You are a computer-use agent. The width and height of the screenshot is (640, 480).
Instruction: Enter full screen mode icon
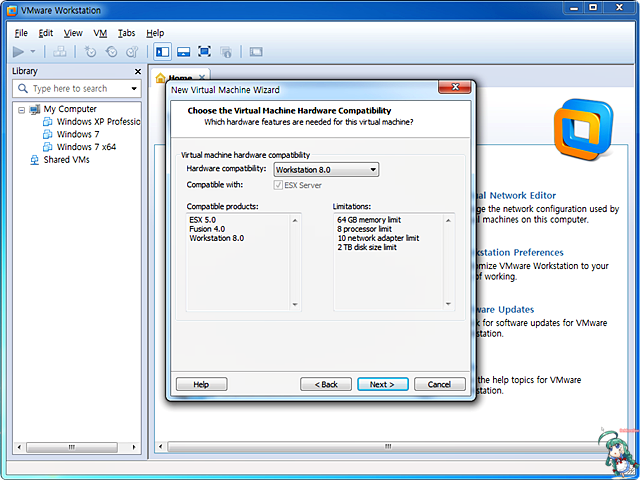point(204,51)
